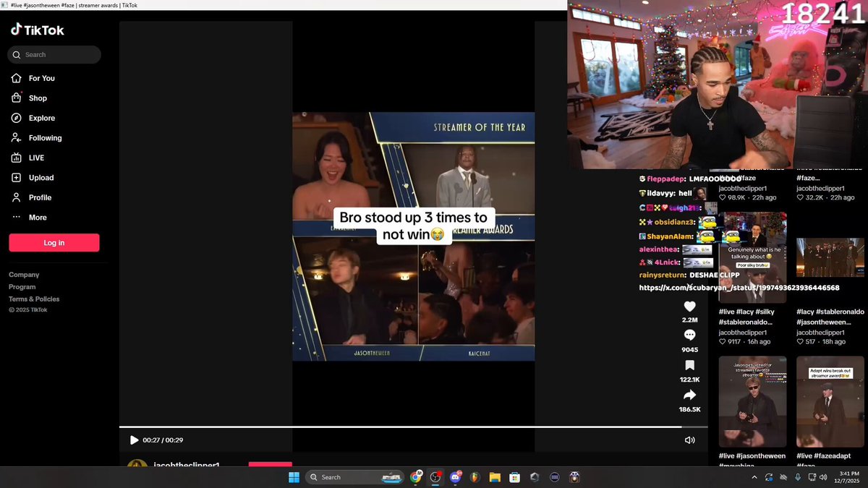Play the video with play button

[134, 440]
